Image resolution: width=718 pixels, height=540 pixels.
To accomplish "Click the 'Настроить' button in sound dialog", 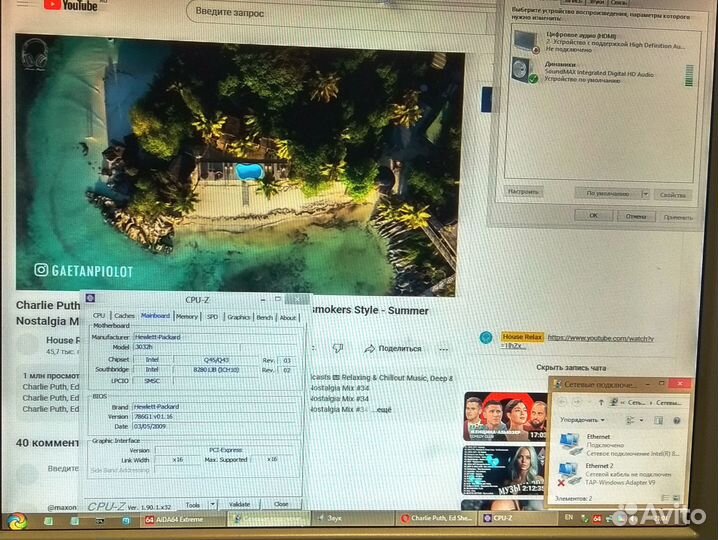I will coord(524,192).
